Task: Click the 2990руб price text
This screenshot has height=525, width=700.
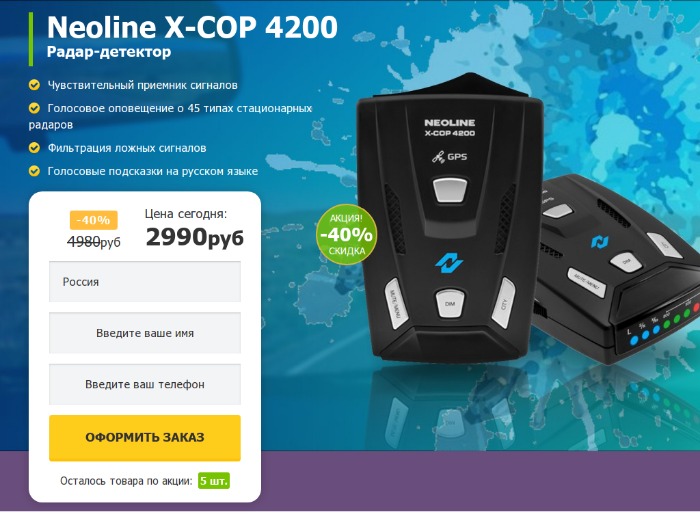Action: 195,237
